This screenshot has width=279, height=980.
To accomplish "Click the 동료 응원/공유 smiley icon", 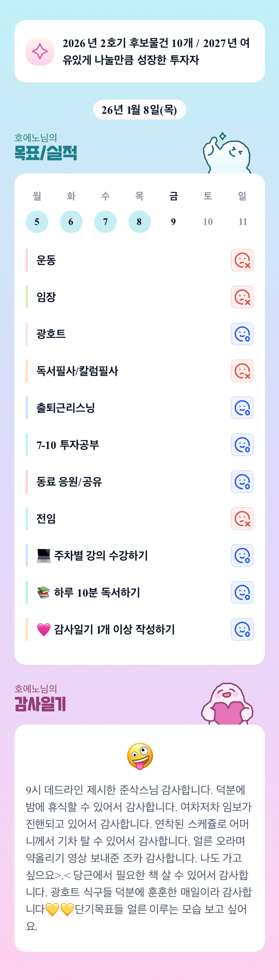I will pos(242,482).
